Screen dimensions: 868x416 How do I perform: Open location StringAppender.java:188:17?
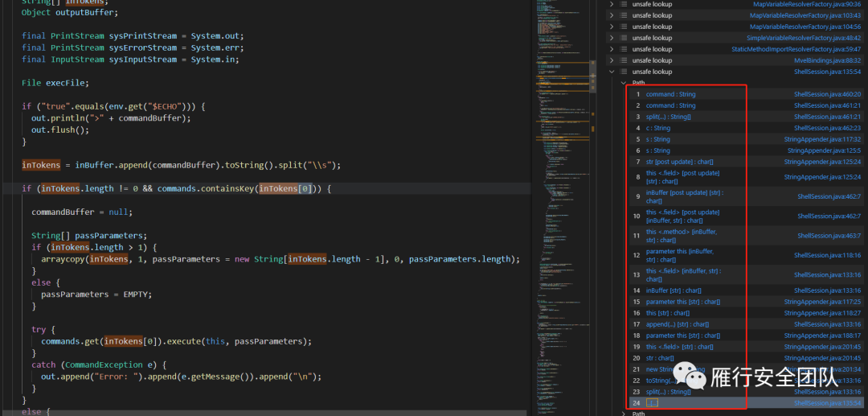(823, 336)
